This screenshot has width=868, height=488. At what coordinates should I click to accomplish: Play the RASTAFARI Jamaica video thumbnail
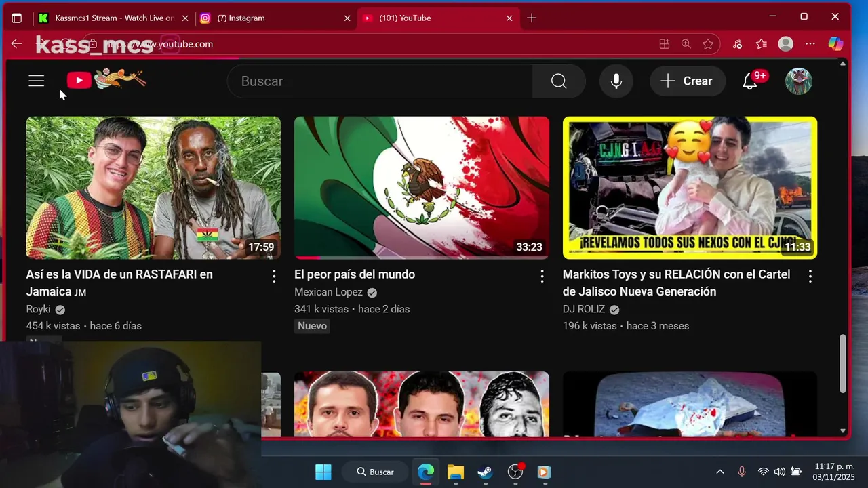point(153,188)
